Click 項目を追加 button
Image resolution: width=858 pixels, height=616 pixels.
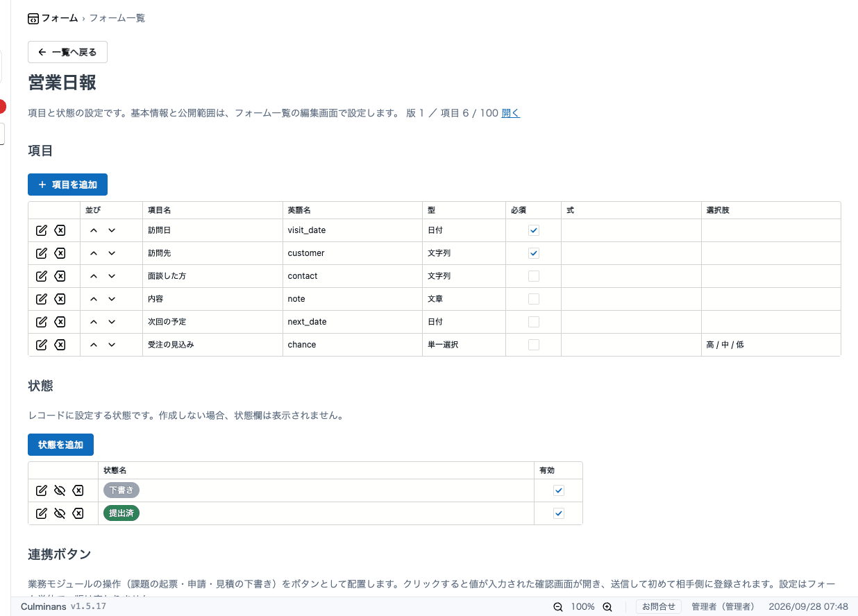tap(67, 185)
